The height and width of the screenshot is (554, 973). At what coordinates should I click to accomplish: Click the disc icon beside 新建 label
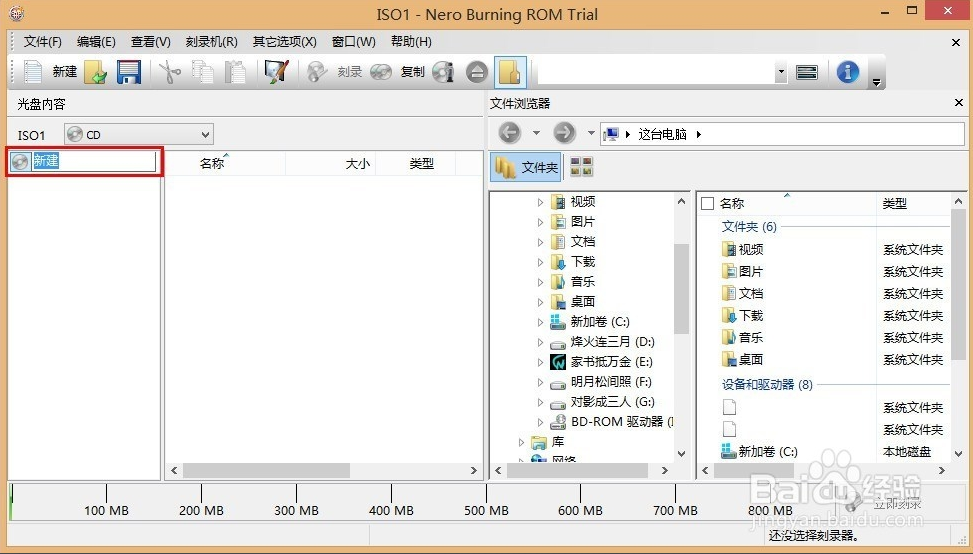point(20,161)
